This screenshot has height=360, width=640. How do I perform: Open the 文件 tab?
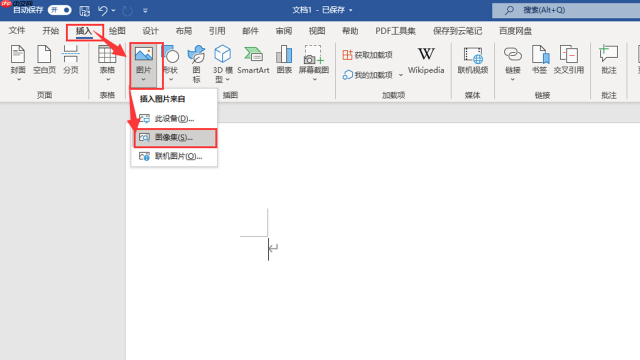pyautogui.click(x=17, y=31)
